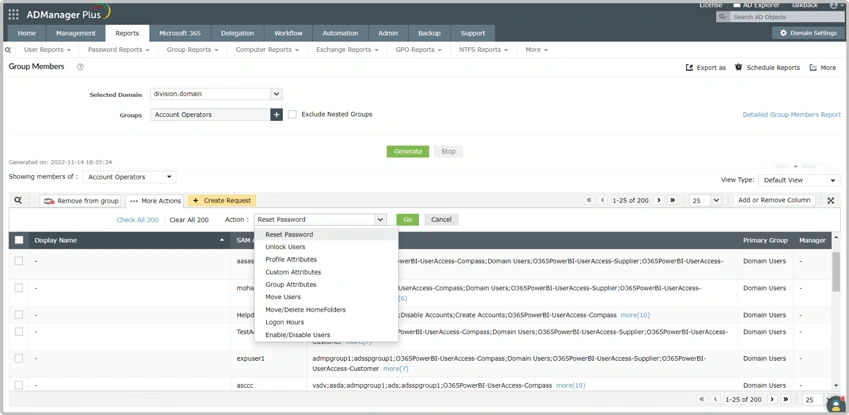Viewport: 849px width, 415px height.
Task: Click the Remove from group button
Action: pyautogui.click(x=81, y=201)
